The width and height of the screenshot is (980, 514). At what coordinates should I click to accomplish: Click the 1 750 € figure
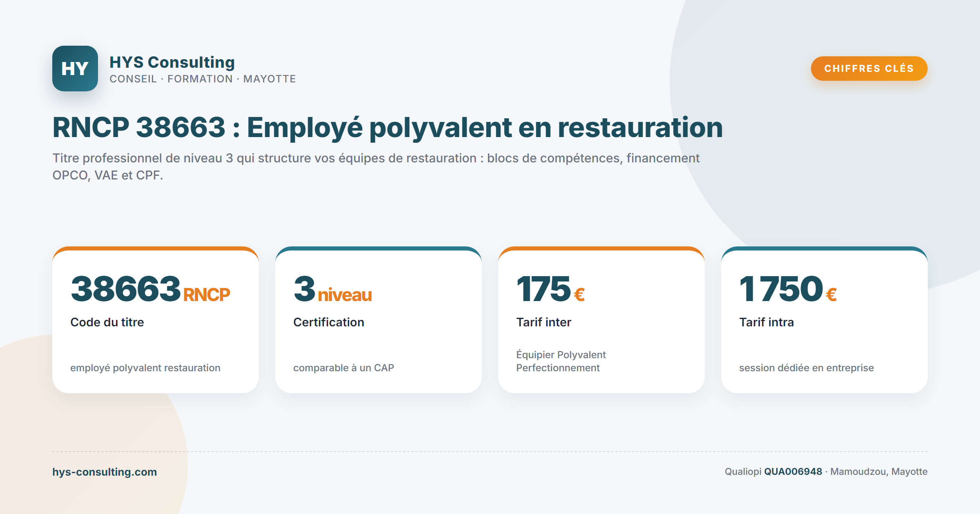pos(788,289)
